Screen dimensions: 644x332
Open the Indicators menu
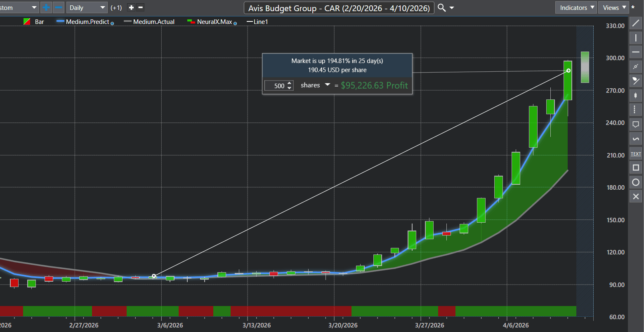coord(576,7)
